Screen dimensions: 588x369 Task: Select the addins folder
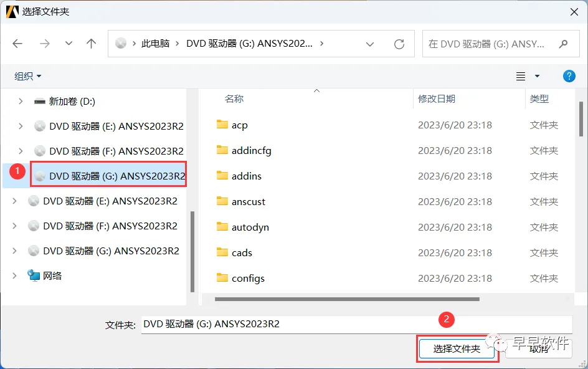pyautogui.click(x=247, y=176)
